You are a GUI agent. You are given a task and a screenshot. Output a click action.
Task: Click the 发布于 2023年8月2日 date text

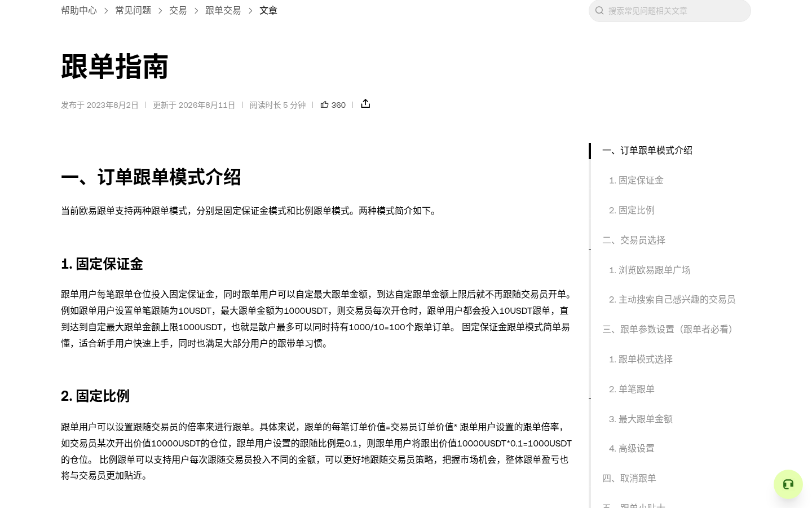(x=100, y=105)
